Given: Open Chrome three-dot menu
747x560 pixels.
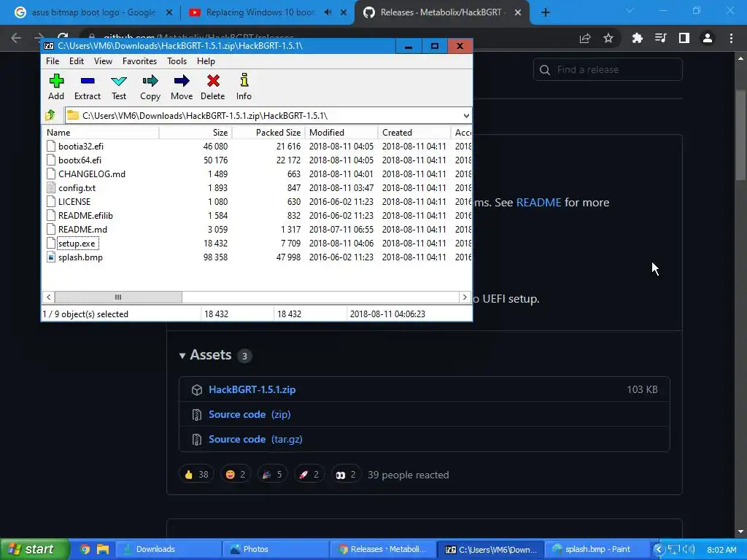Looking at the screenshot, I should pos(731,38).
